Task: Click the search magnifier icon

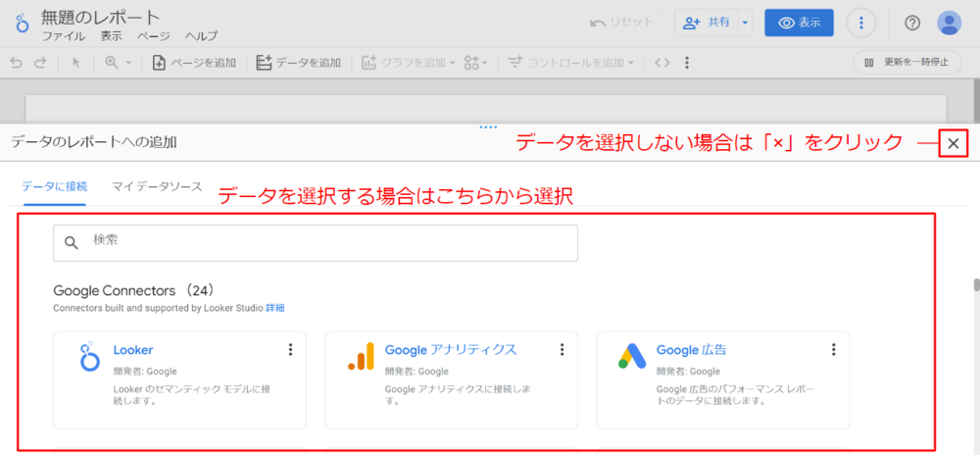Action: click(x=73, y=243)
